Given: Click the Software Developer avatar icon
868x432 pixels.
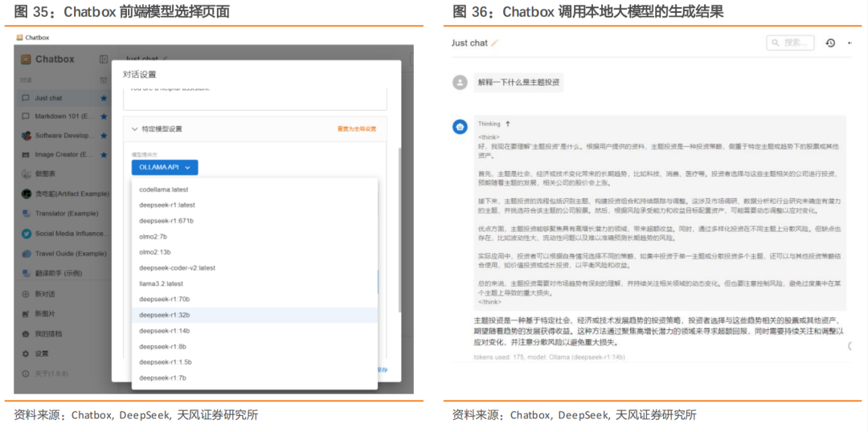Looking at the screenshot, I should click(26, 136).
